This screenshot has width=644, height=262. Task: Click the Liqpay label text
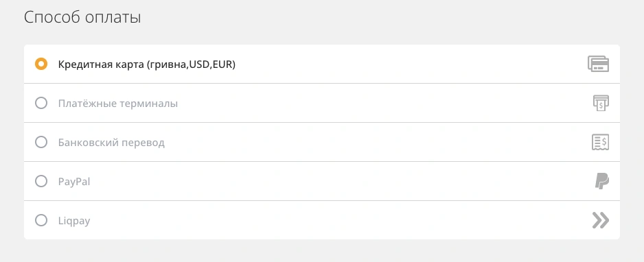74,221
